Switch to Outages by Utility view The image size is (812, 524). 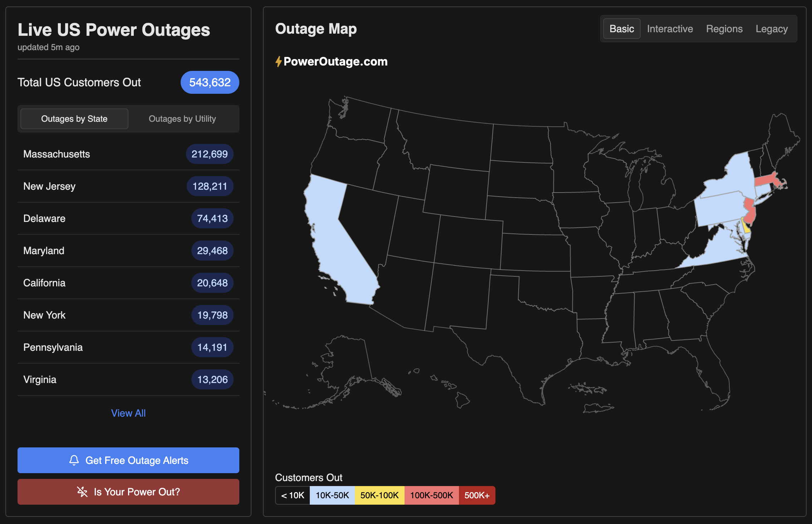(182, 118)
